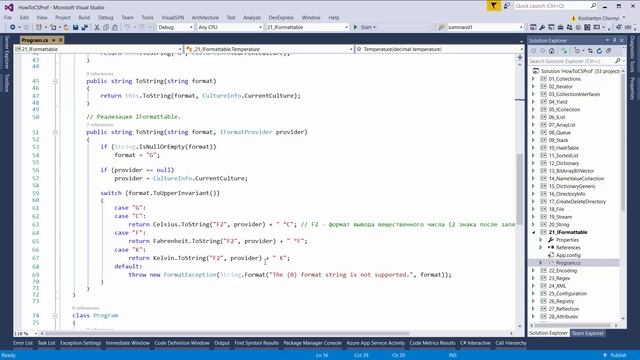The image size is (640, 360).
Task: Click the Paste icon in the toolbar
Action: click(115, 27)
